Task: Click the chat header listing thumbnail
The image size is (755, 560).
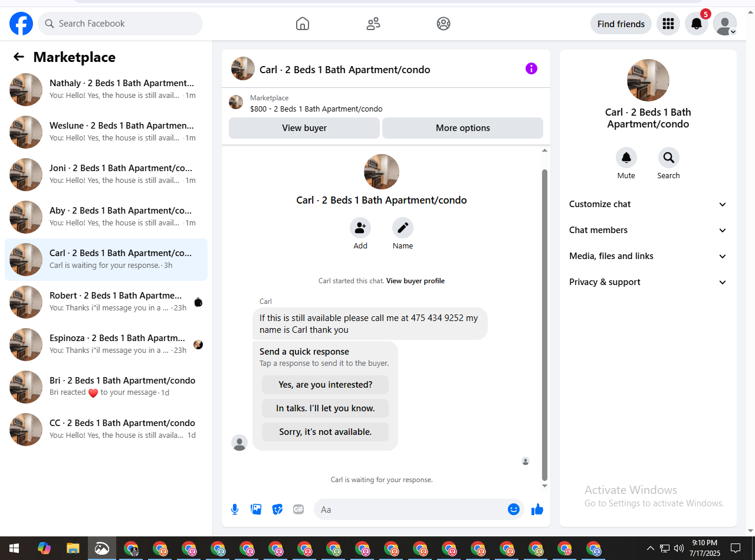Action: pos(243,68)
